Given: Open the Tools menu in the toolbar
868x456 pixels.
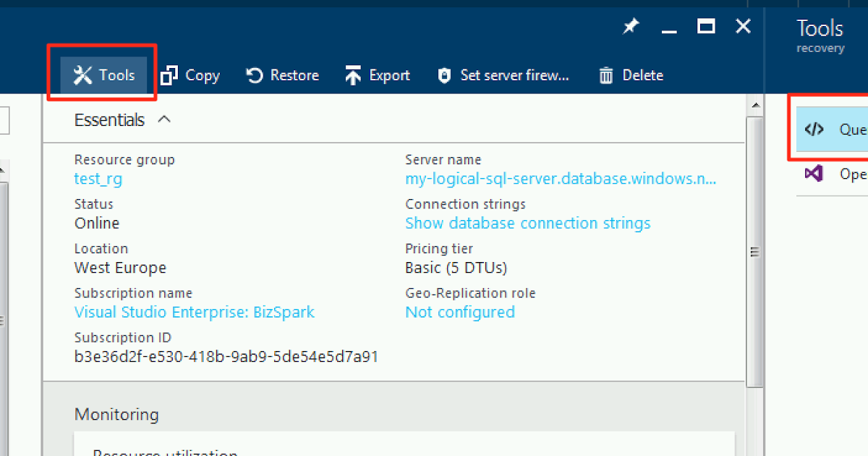Looking at the screenshot, I should 102,75.
